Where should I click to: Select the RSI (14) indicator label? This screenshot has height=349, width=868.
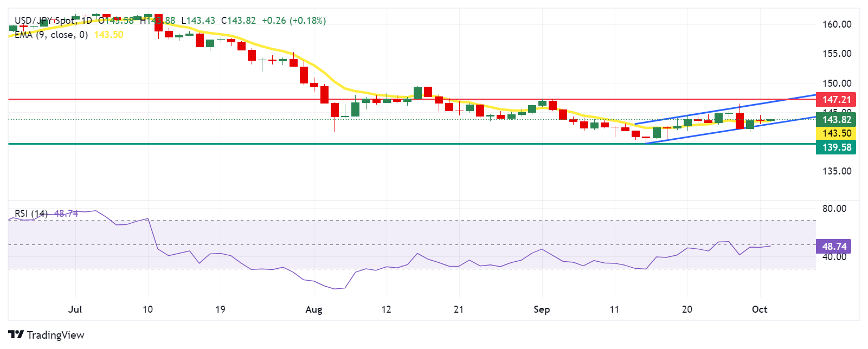pos(31,214)
